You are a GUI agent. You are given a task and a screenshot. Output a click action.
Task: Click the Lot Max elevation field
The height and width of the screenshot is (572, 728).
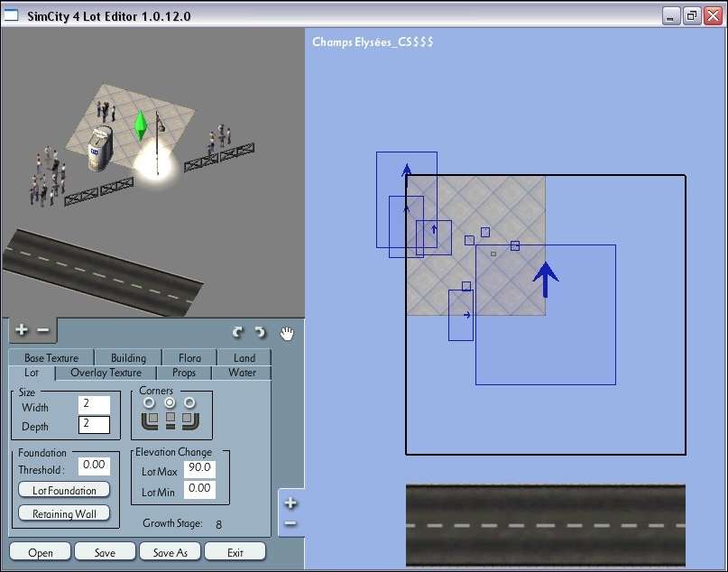(198, 468)
